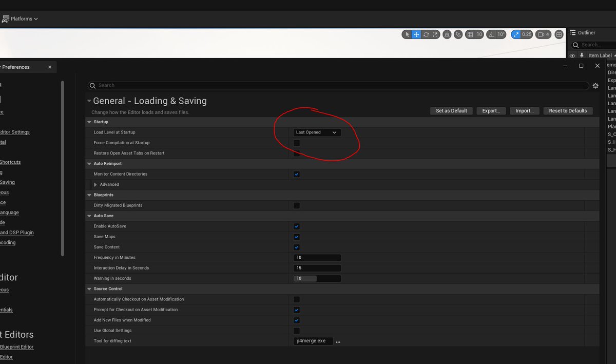Enable Force Compilation at Startup

click(x=297, y=143)
